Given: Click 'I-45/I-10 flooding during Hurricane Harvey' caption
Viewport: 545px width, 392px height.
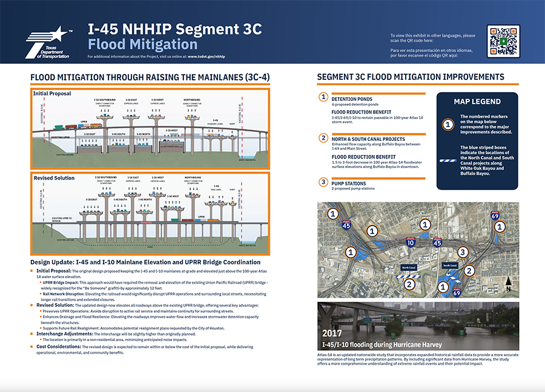Looking at the screenshot, I should point(382,345).
